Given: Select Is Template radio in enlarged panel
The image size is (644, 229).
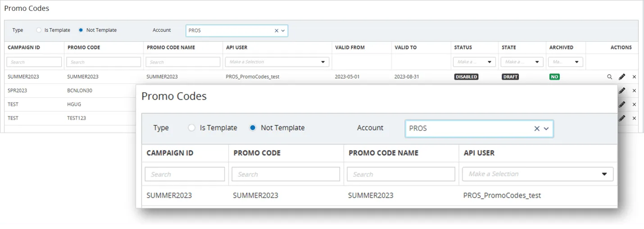Looking at the screenshot, I should [x=192, y=128].
